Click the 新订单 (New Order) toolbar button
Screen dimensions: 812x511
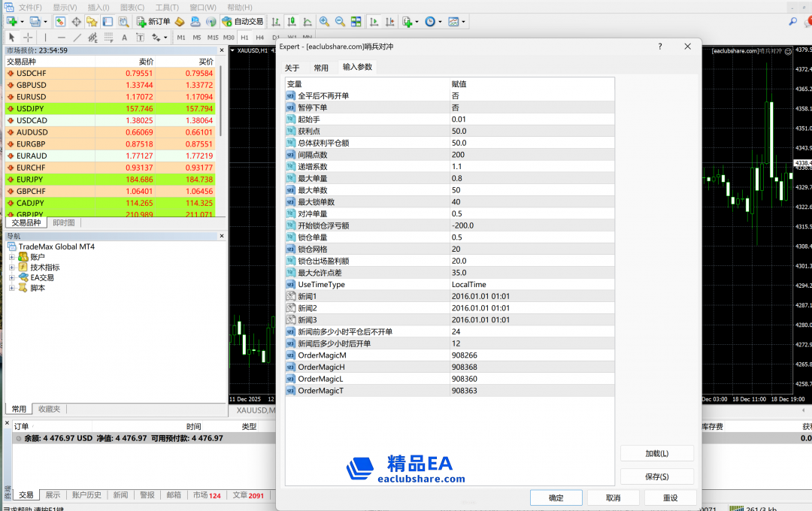tap(153, 22)
